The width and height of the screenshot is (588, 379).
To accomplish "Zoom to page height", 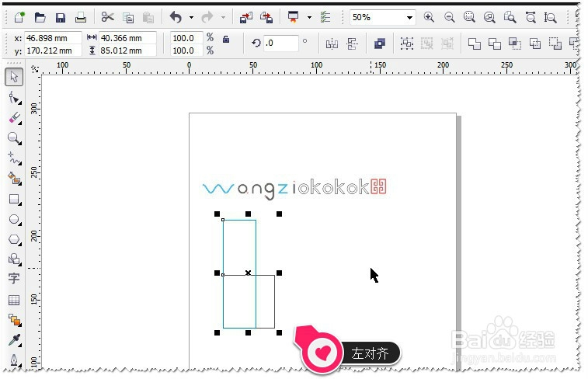I will tap(551, 17).
